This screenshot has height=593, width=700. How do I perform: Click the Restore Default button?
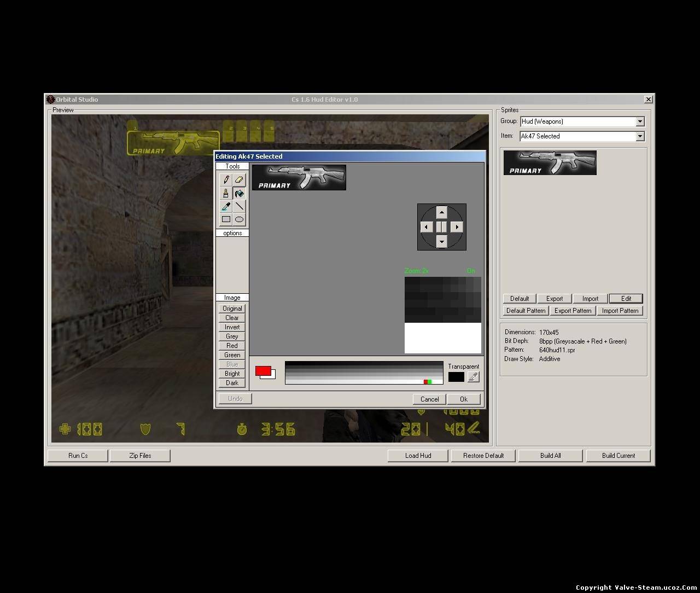pyautogui.click(x=483, y=456)
